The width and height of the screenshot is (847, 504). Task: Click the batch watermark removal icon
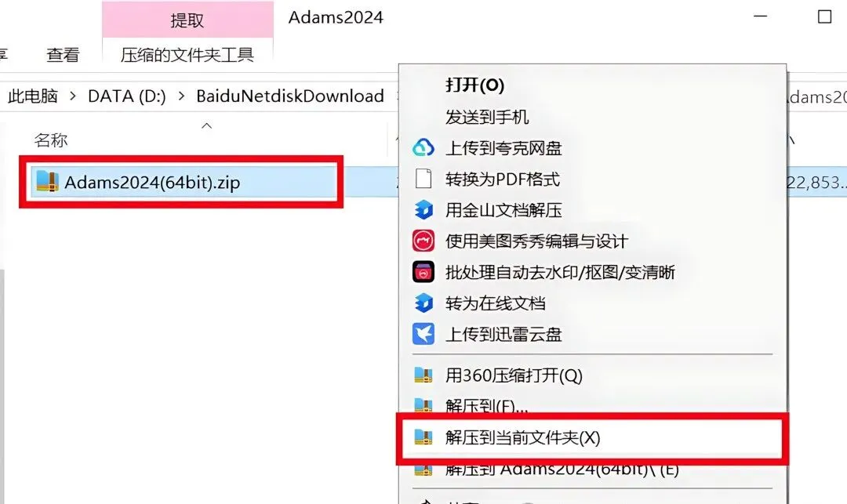(x=423, y=272)
